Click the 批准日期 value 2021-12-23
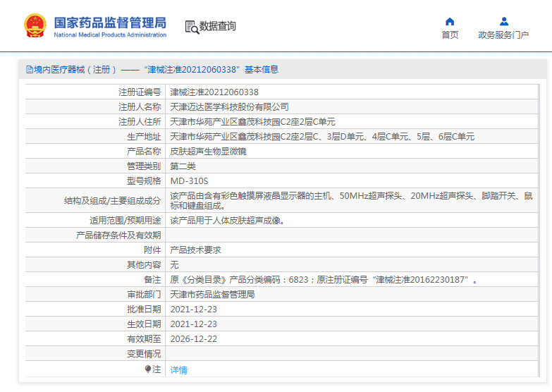 (194, 310)
